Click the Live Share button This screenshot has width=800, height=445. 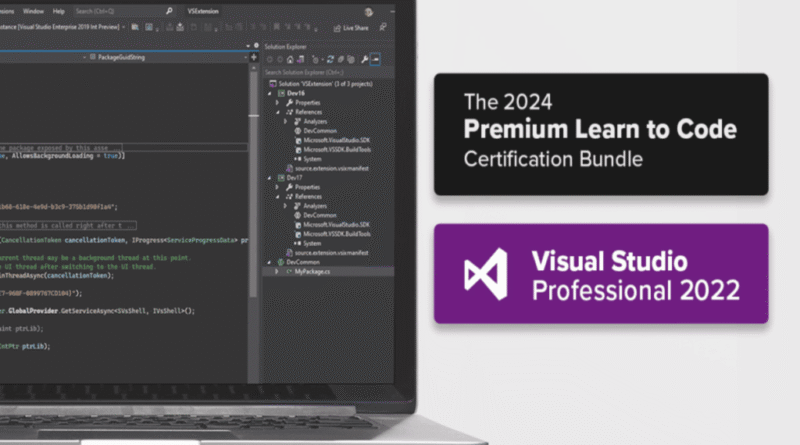(x=351, y=28)
